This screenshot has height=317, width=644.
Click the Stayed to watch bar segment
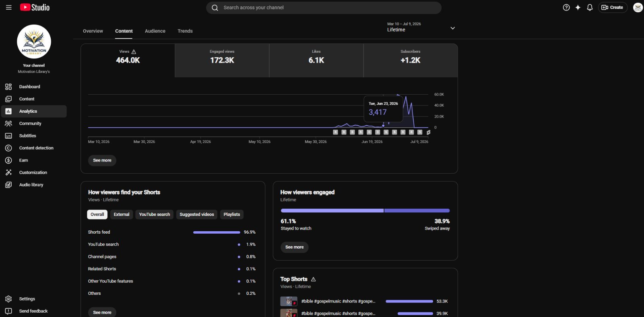(332, 211)
